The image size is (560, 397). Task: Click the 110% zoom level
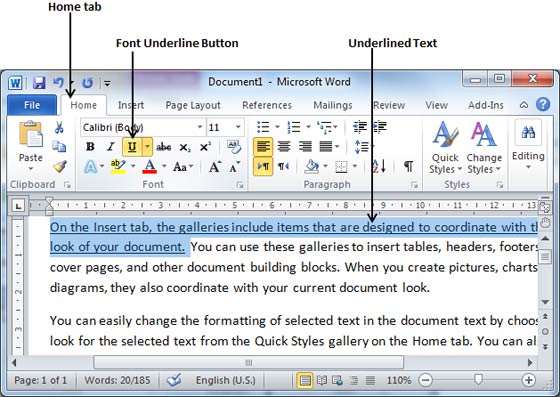click(x=399, y=380)
